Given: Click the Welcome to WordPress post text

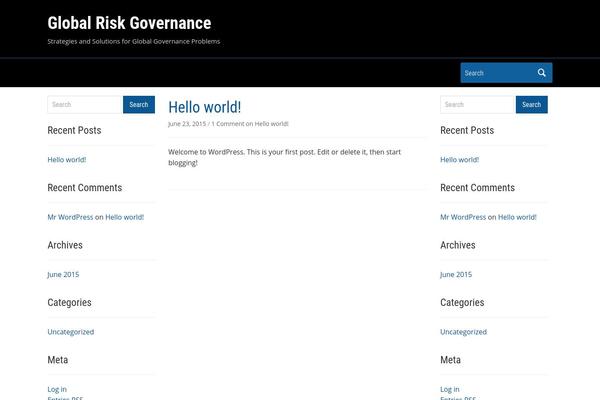Looking at the screenshot, I should 284,157.
